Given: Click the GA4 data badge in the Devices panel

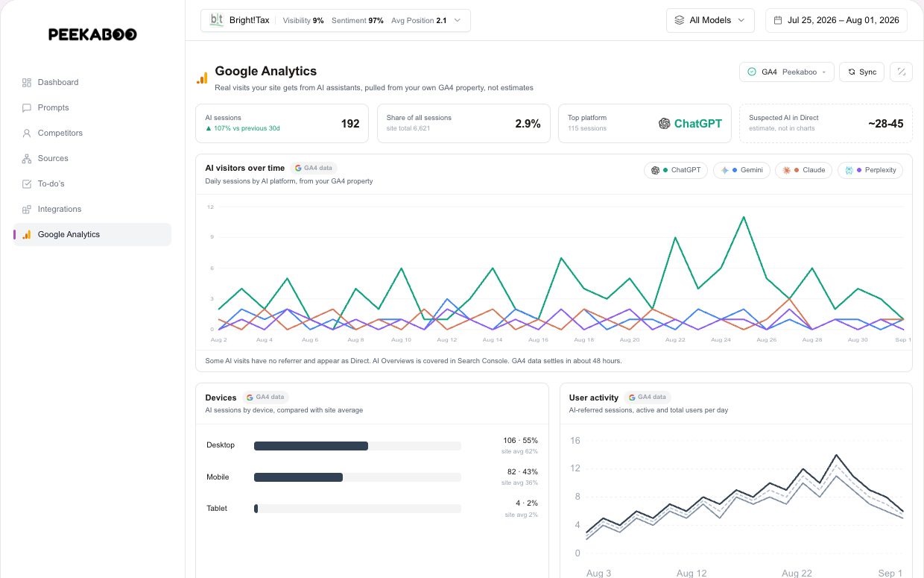Looking at the screenshot, I should pos(265,398).
